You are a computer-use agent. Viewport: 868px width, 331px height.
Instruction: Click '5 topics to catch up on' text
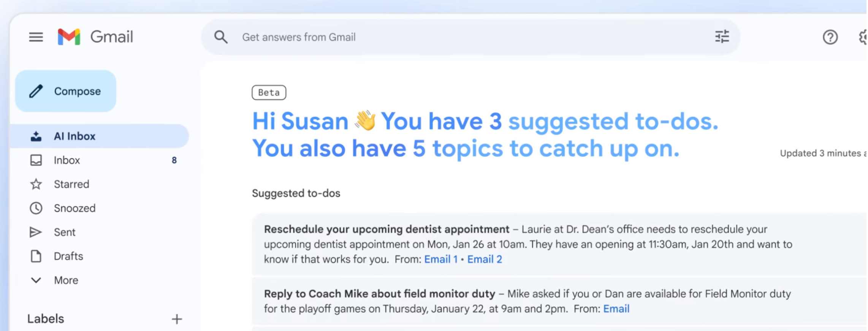(x=546, y=148)
